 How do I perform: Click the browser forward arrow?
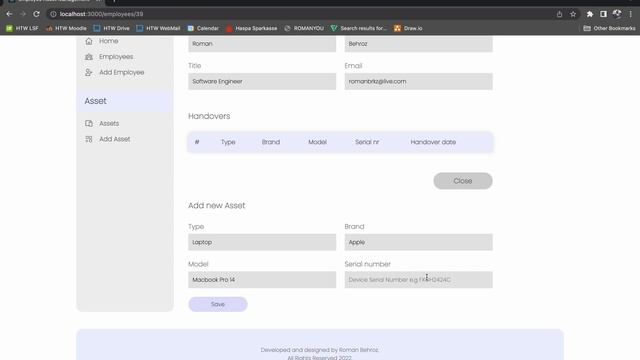(x=22, y=14)
